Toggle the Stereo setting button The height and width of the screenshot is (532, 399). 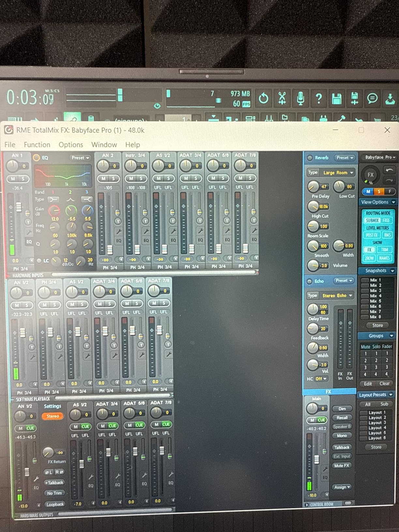tap(52, 416)
